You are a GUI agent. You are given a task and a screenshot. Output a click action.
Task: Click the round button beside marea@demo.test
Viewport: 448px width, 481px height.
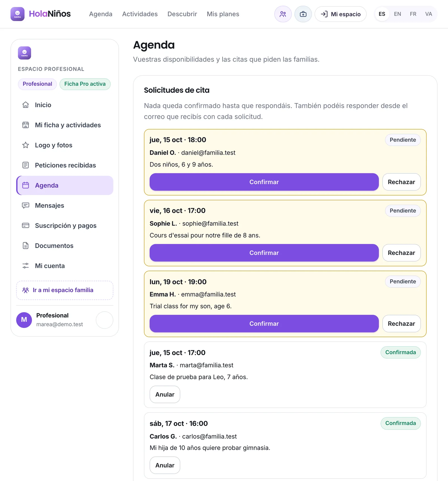tap(104, 320)
